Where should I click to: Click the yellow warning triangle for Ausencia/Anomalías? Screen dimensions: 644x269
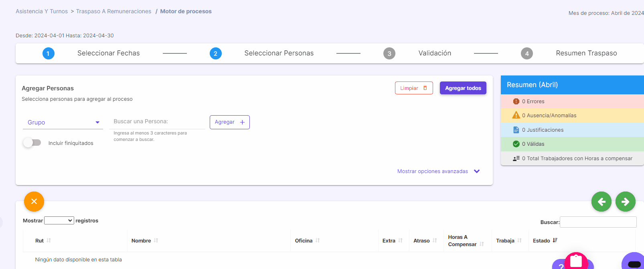[x=516, y=115]
